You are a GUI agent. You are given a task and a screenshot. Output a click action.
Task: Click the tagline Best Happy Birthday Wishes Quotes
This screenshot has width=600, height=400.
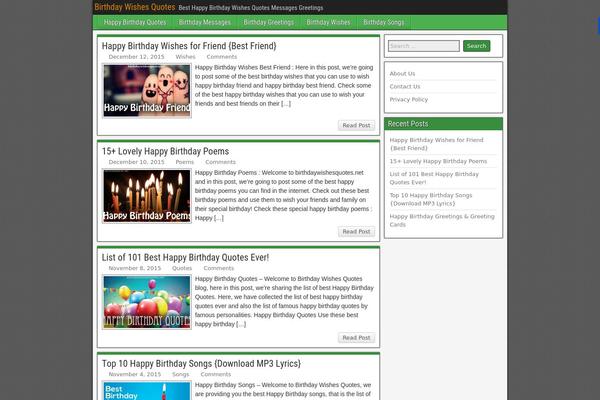(251, 8)
